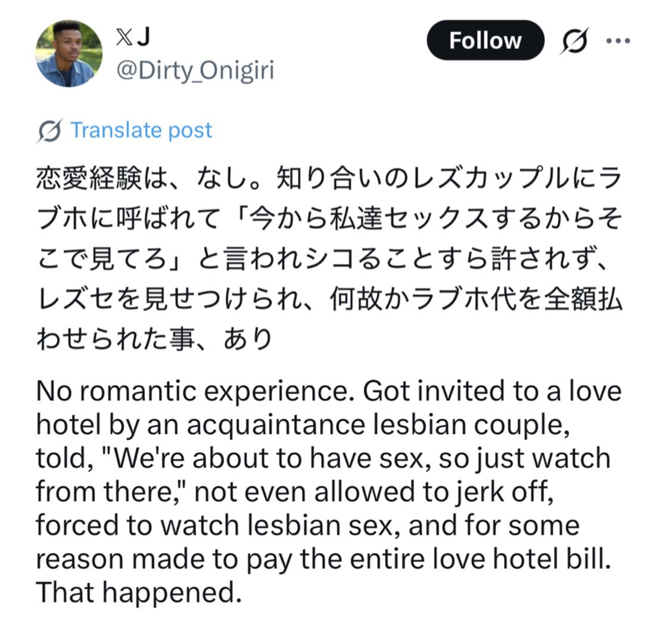The width and height of the screenshot is (672, 627).
Task: Follow the @Dirty_Onigiri account
Action: [485, 40]
